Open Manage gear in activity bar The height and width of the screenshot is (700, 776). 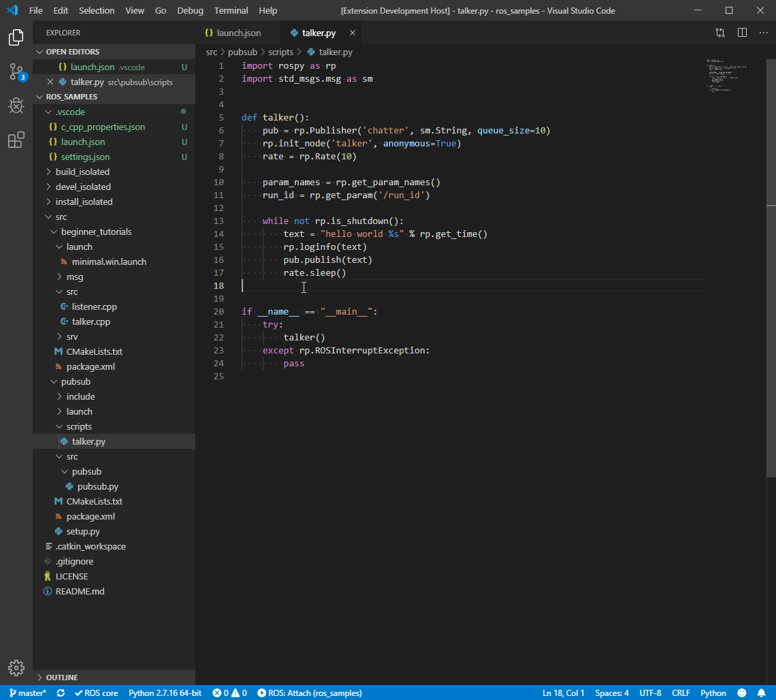16,668
